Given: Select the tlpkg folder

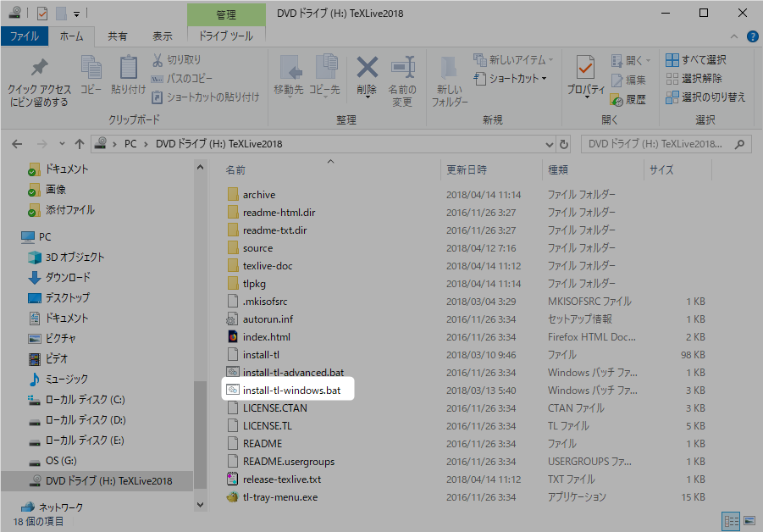Looking at the screenshot, I should click(246, 284).
